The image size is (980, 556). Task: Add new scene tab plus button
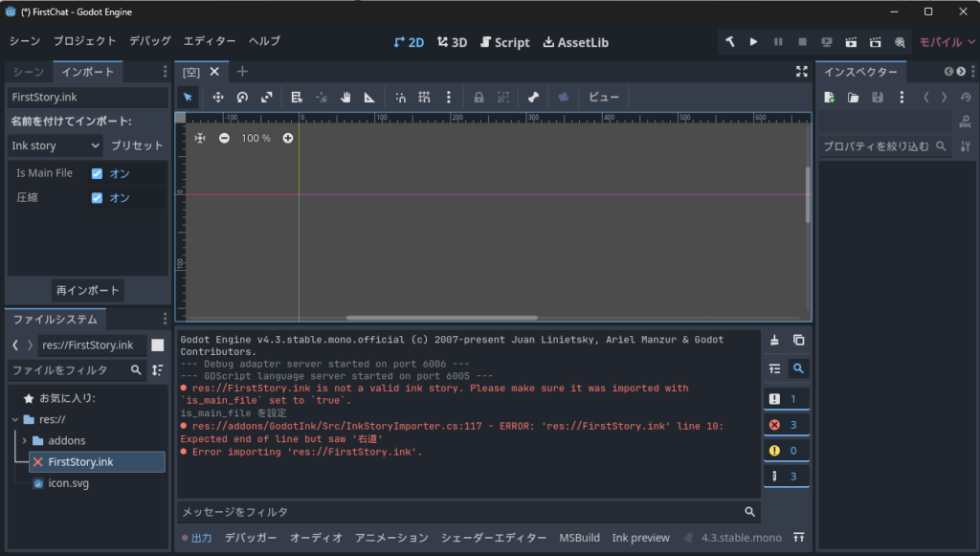(x=242, y=72)
